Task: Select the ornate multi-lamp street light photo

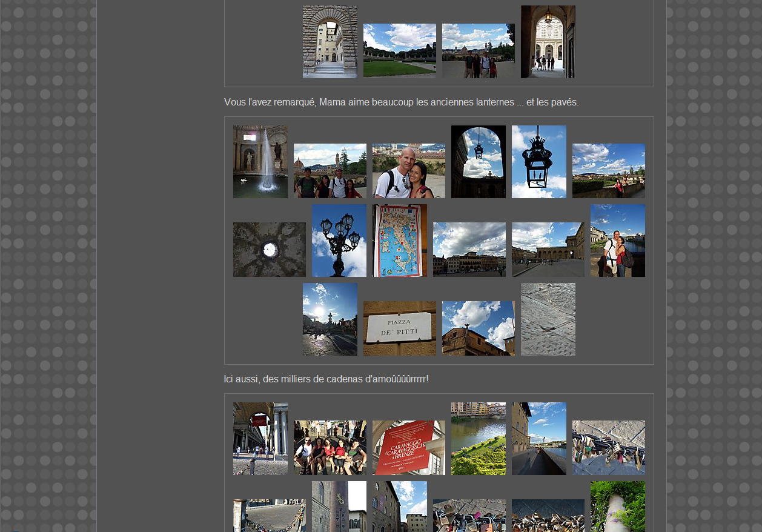Action: coord(339,241)
